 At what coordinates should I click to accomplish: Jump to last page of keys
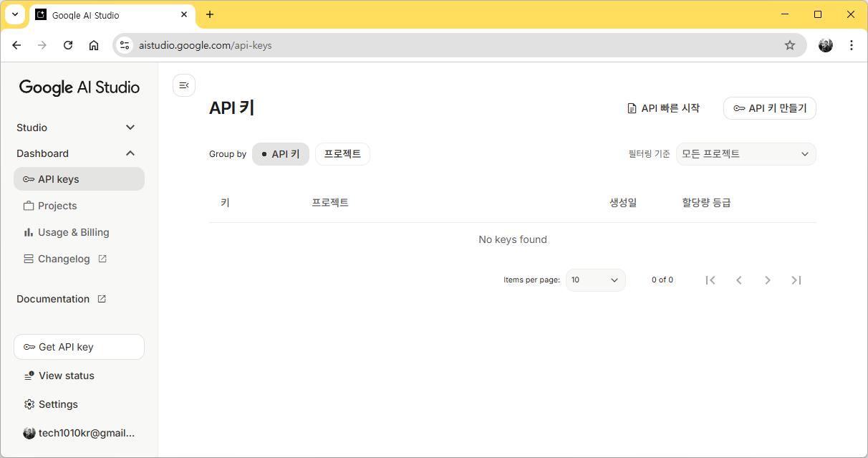coord(796,280)
